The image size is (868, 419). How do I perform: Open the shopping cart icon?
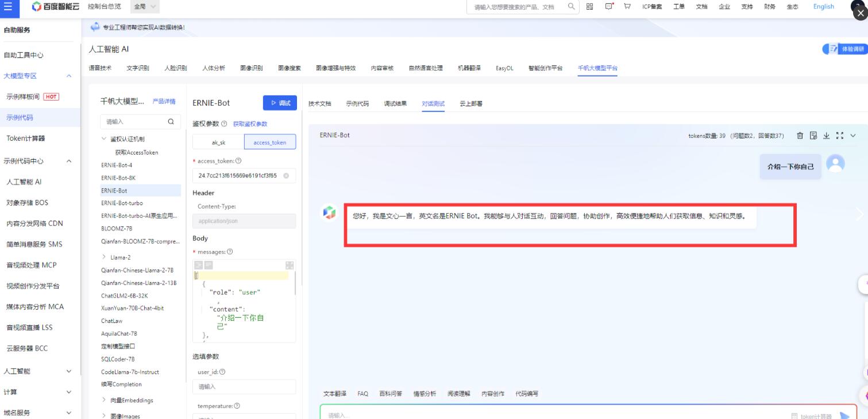point(627,6)
